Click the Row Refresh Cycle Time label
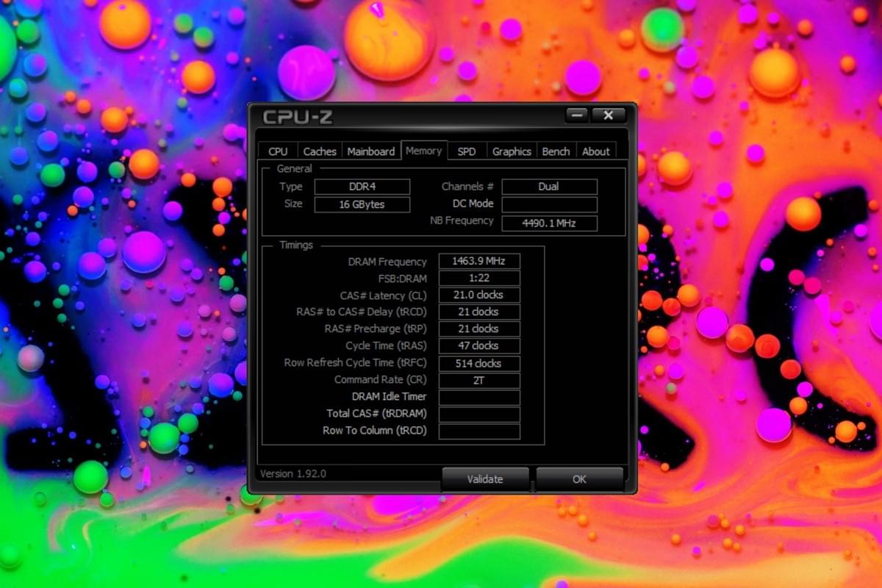The image size is (882, 588). [x=356, y=363]
